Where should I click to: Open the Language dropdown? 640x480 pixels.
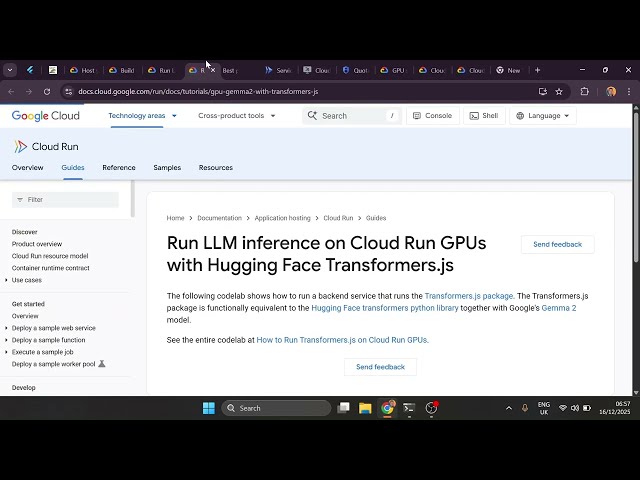(x=543, y=116)
